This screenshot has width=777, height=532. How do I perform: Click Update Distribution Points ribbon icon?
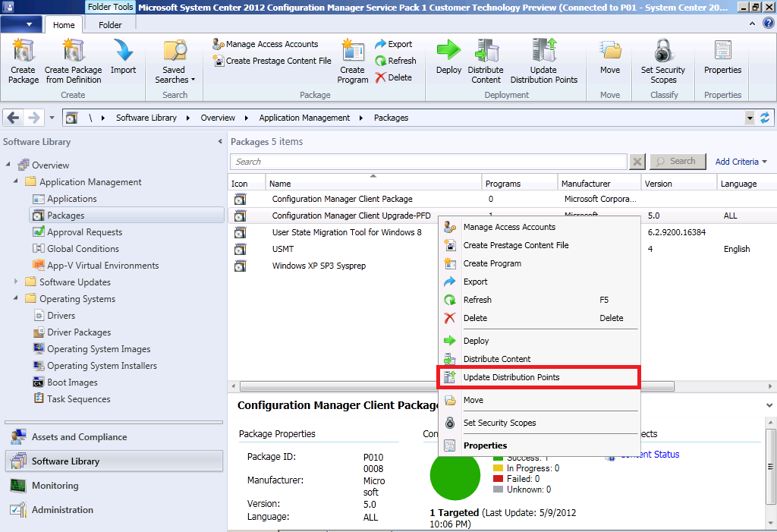544,51
